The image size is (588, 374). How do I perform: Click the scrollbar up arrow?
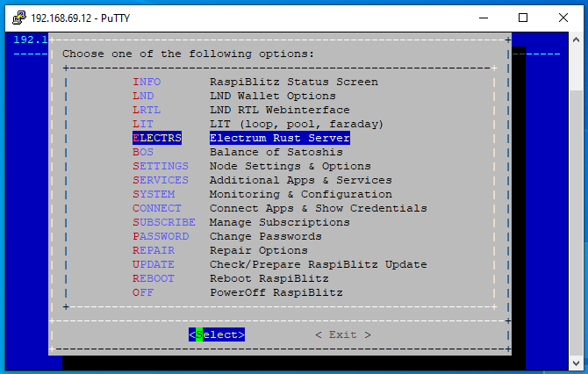(x=576, y=40)
